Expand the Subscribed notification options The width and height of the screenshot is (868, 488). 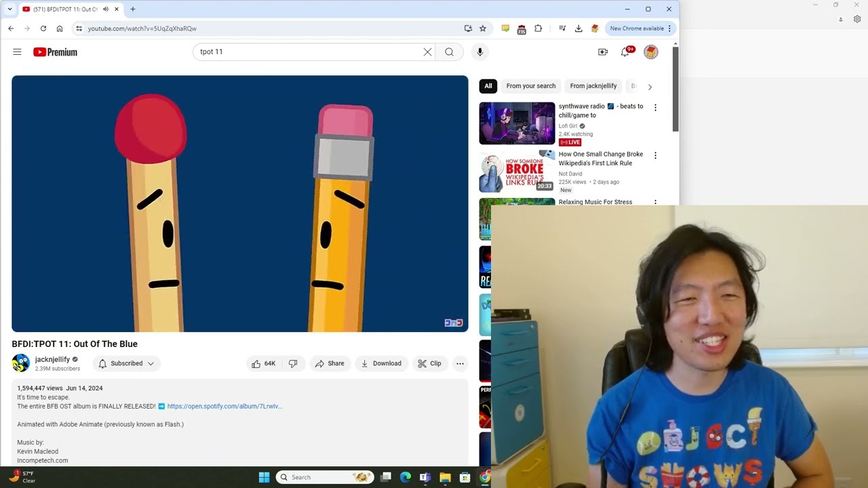tap(126, 363)
